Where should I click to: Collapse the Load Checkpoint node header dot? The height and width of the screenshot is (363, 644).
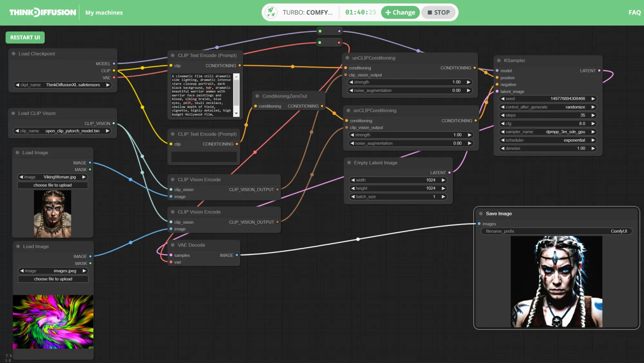click(x=13, y=53)
